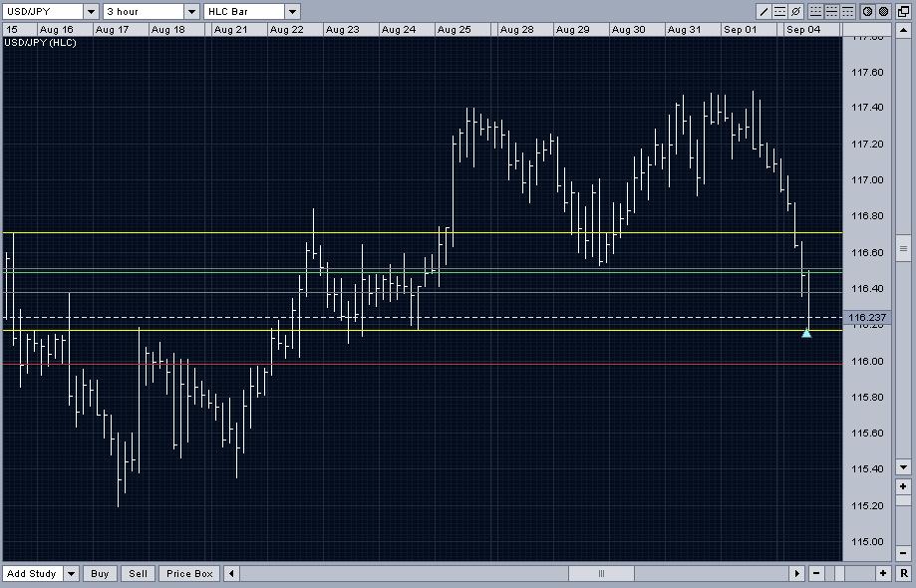The height and width of the screenshot is (588, 916).
Task: Click the horizontal scroll left arrow
Action: point(231,573)
